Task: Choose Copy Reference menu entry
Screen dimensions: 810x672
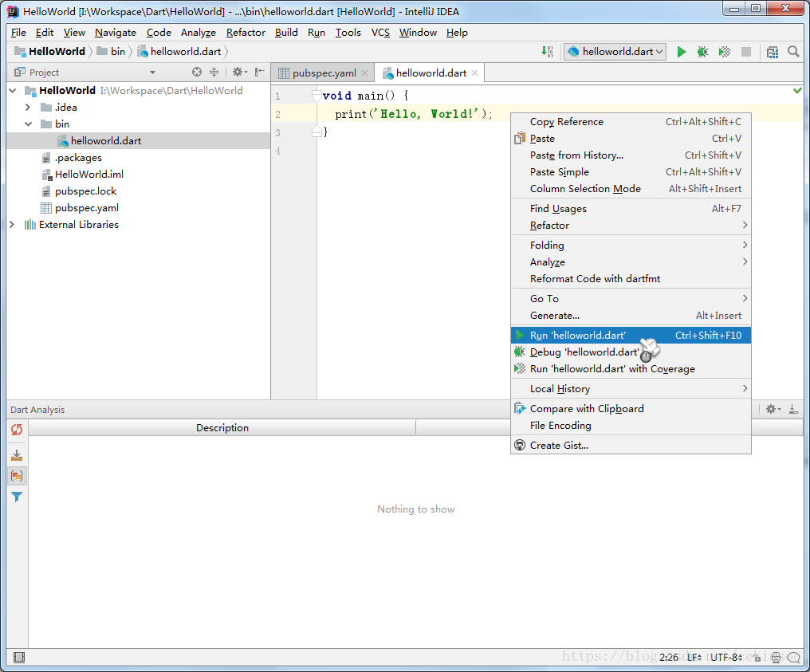Action: [x=631, y=122]
